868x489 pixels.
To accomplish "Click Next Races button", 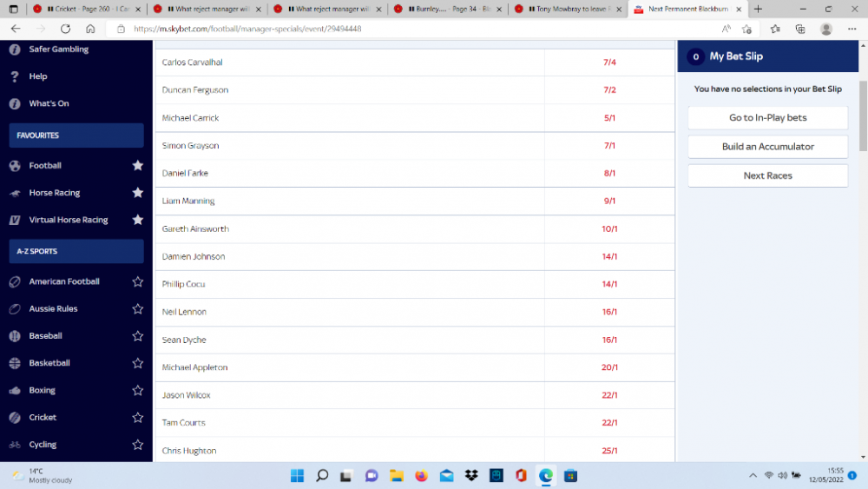I will [x=768, y=175].
